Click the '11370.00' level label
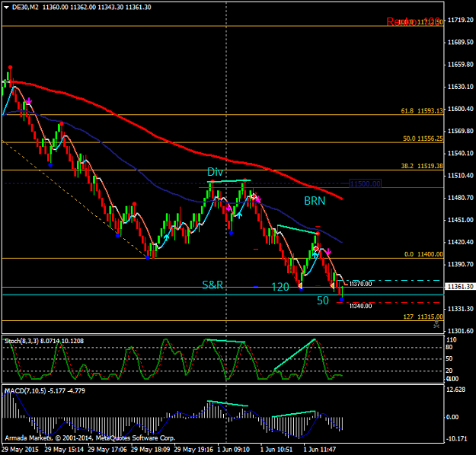476x455 pixels. [360, 284]
